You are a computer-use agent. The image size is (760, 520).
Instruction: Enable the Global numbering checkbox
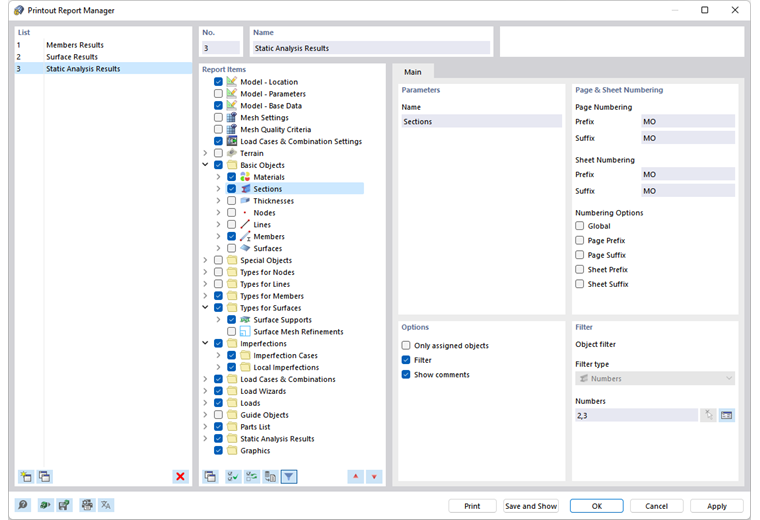(580, 226)
